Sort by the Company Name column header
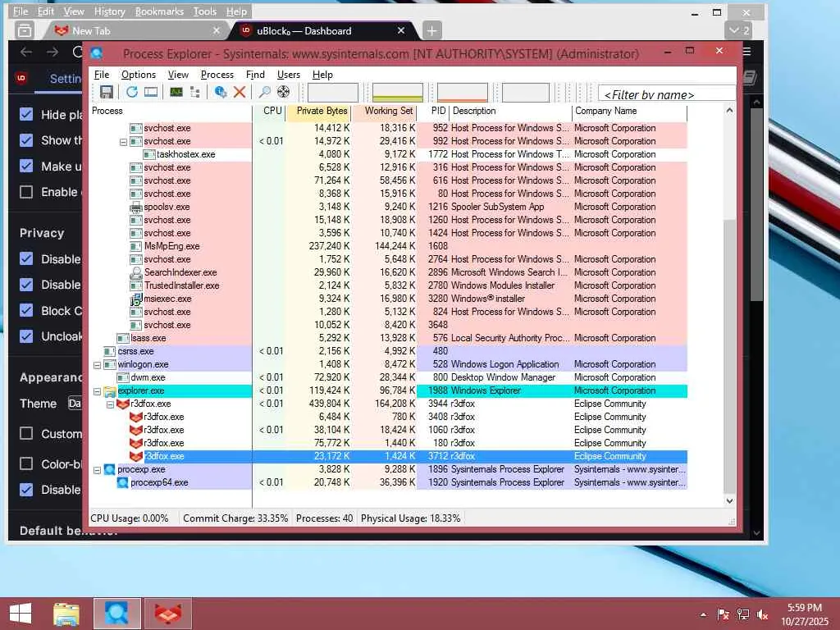840x630 pixels. pyautogui.click(x=629, y=111)
